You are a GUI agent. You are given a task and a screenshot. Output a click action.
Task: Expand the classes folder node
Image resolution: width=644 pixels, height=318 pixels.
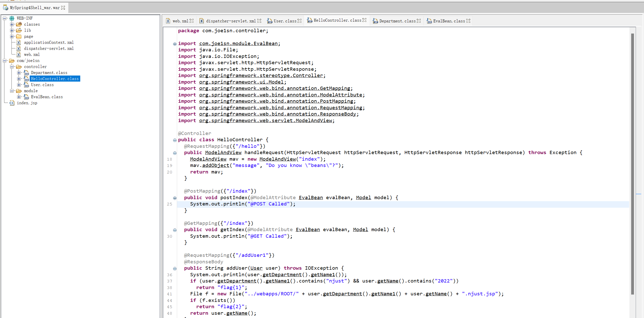click(x=12, y=24)
